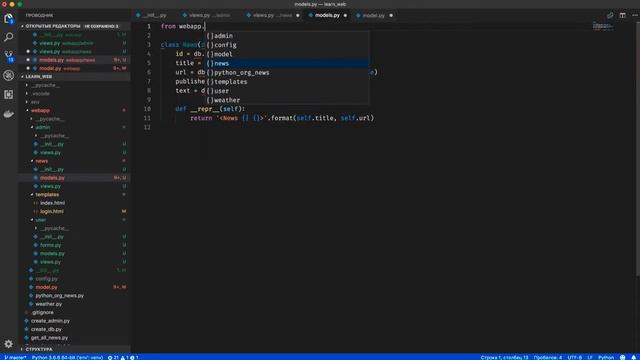Open the Manage gear icon at bottom left
The width and height of the screenshot is (640, 360).
(x=9, y=344)
